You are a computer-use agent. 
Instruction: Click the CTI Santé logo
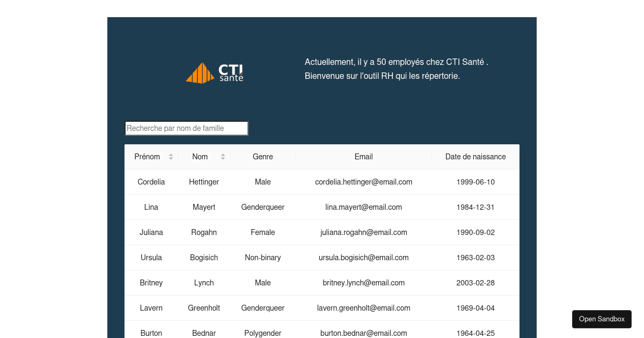pyautogui.click(x=215, y=72)
